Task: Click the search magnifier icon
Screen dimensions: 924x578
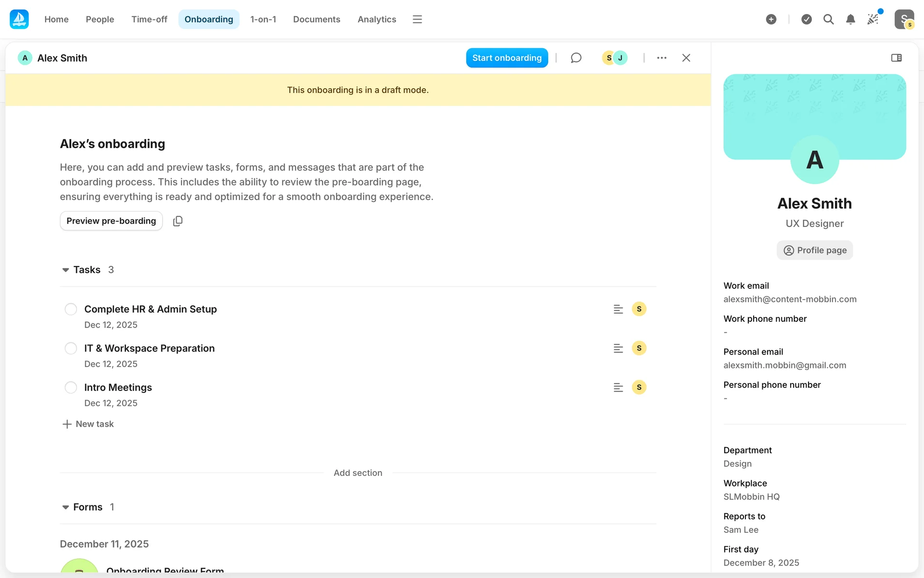Action: [x=828, y=19]
